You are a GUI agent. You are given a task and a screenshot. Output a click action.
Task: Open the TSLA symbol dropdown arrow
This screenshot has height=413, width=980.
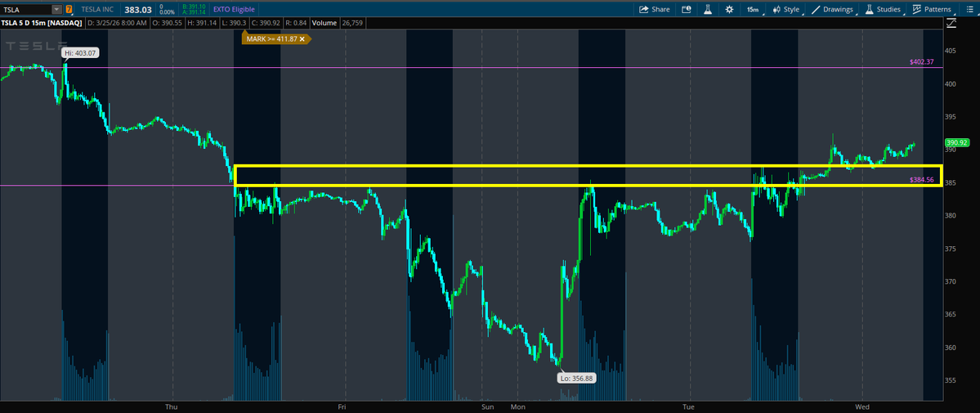[x=57, y=9]
